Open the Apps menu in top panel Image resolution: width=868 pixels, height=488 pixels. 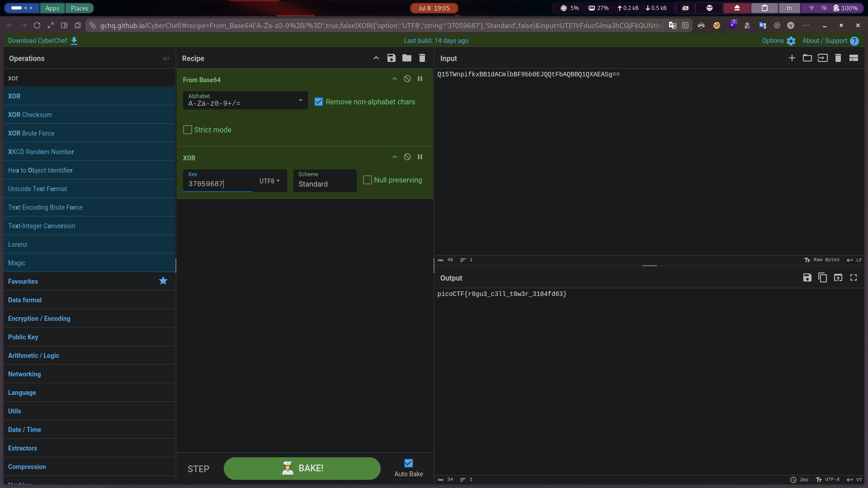point(52,8)
